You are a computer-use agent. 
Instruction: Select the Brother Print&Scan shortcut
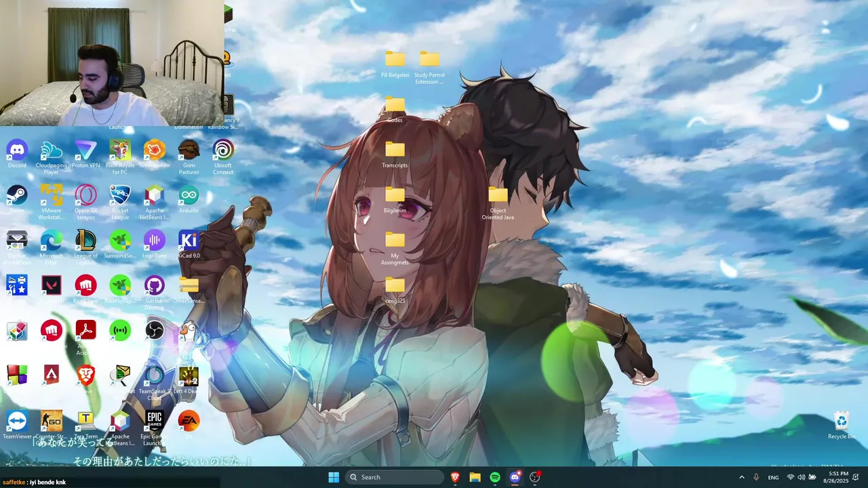[x=17, y=248]
